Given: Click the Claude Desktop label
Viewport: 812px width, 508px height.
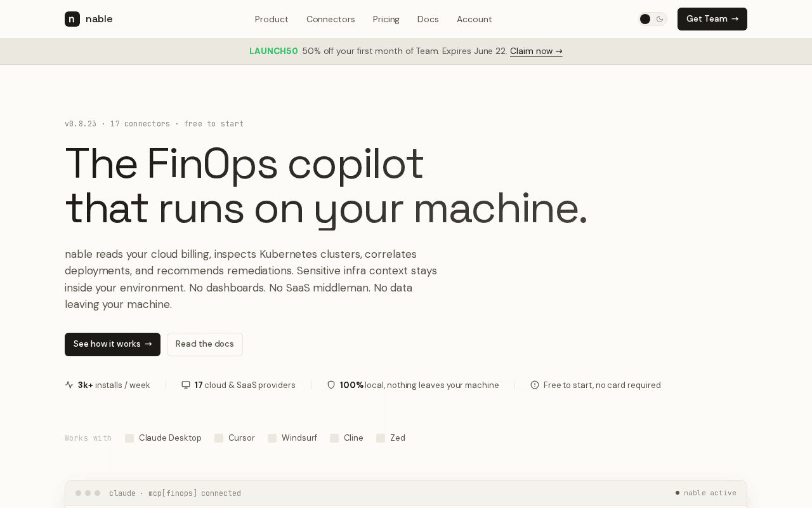Looking at the screenshot, I should click(170, 438).
